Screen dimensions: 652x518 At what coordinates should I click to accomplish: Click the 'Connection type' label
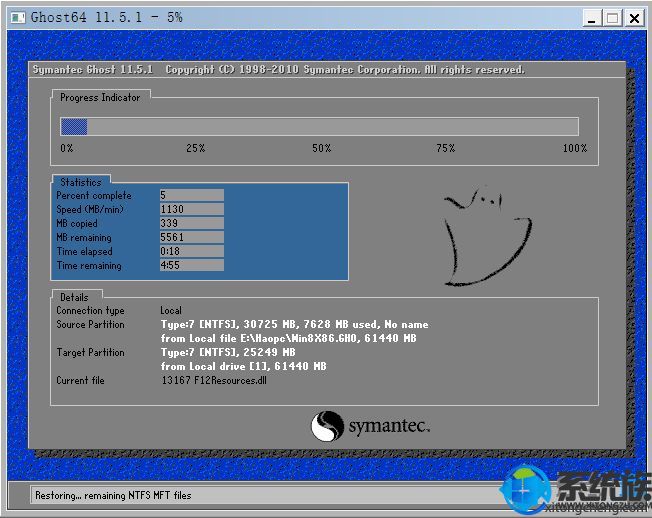tap(90, 311)
